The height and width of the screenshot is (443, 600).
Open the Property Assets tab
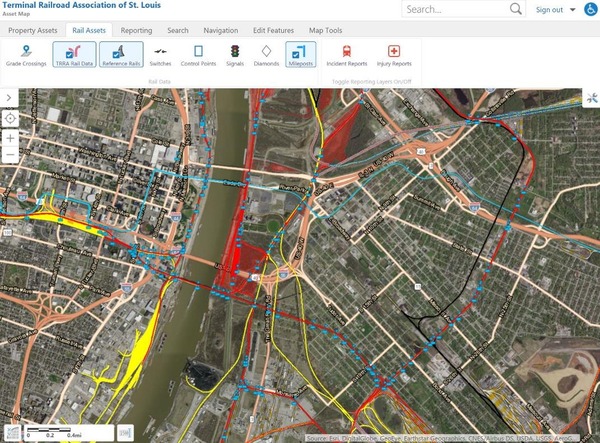(x=33, y=30)
